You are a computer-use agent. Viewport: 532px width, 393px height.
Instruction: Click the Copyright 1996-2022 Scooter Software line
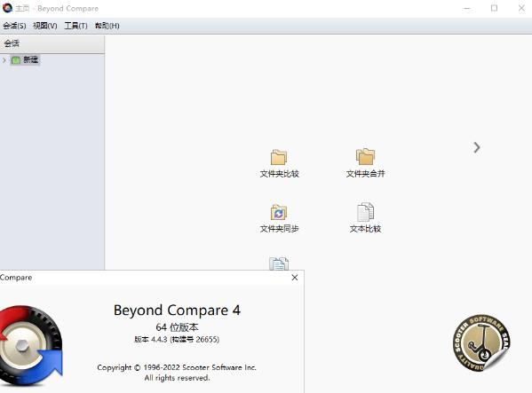pos(177,367)
